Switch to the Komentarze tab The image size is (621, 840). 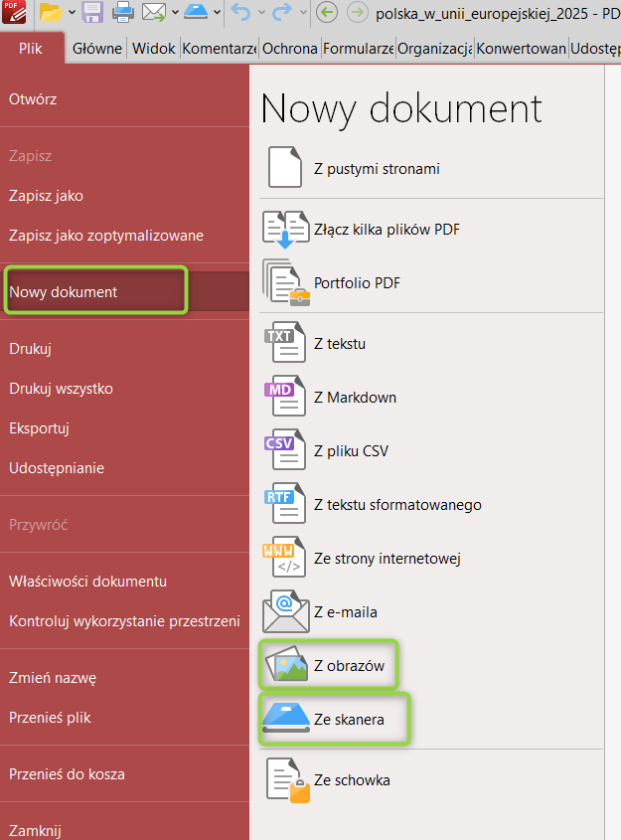point(220,49)
